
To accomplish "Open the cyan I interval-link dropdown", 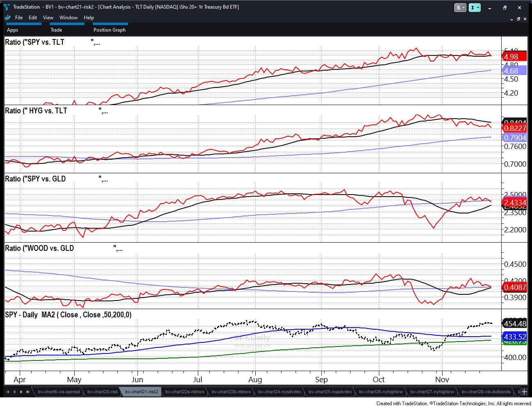I will point(475,7).
